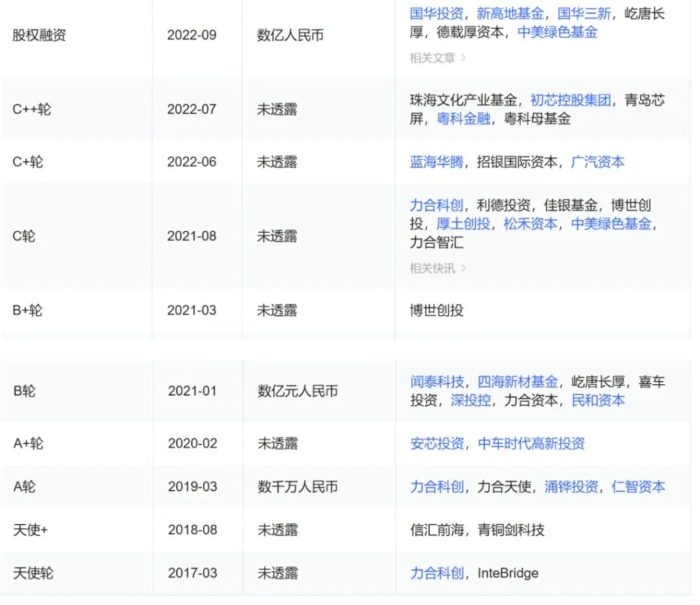Select the 广汽资本 link

click(598, 161)
